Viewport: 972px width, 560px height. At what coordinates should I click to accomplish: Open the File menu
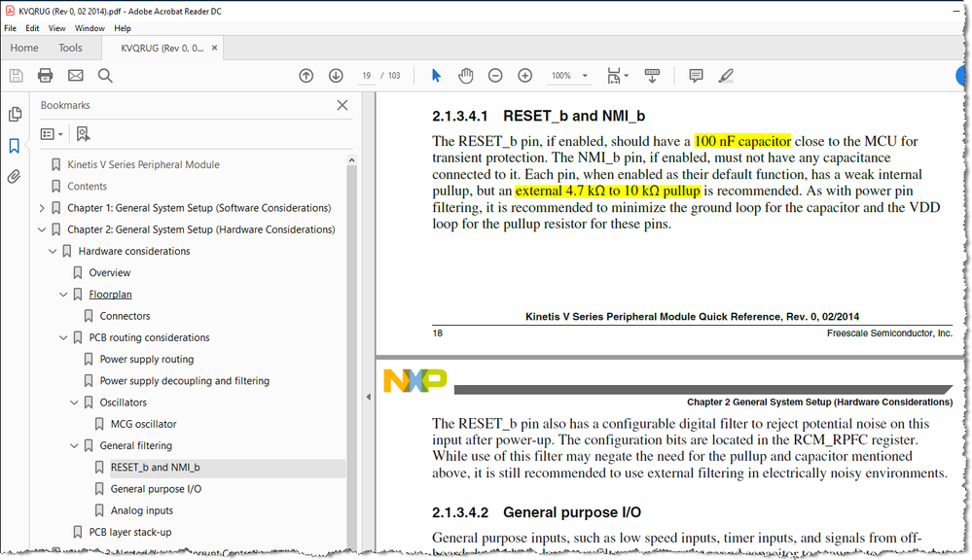point(11,28)
